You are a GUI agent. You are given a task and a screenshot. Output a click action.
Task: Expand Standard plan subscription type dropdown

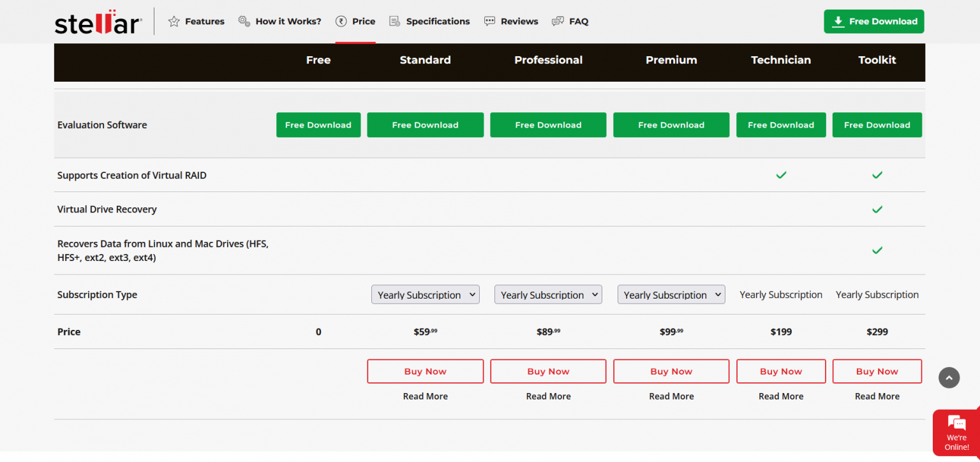click(x=425, y=295)
